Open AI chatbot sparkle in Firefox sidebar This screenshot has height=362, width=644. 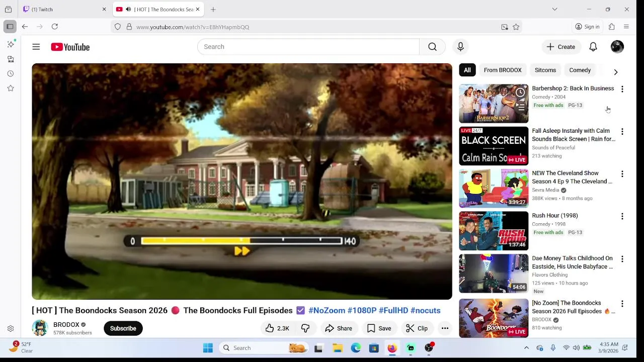pyautogui.click(x=11, y=44)
